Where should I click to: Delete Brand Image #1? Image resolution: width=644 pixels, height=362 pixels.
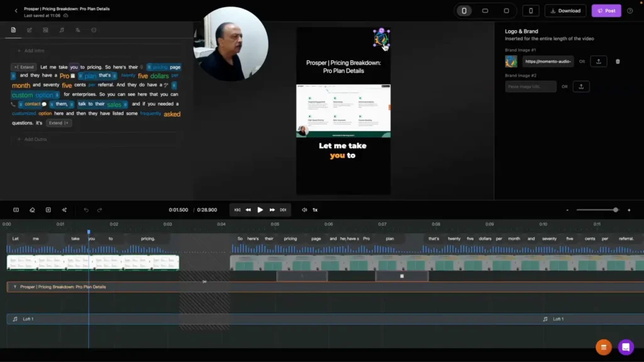pyautogui.click(x=618, y=62)
